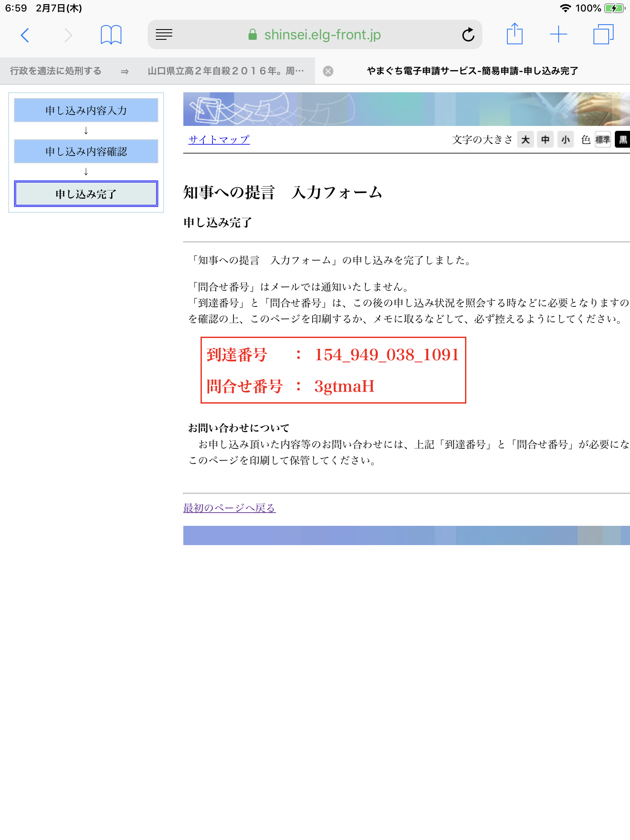The height and width of the screenshot is (840, 630).
Task: Open the bookmarks book icon
Action: 111,35
